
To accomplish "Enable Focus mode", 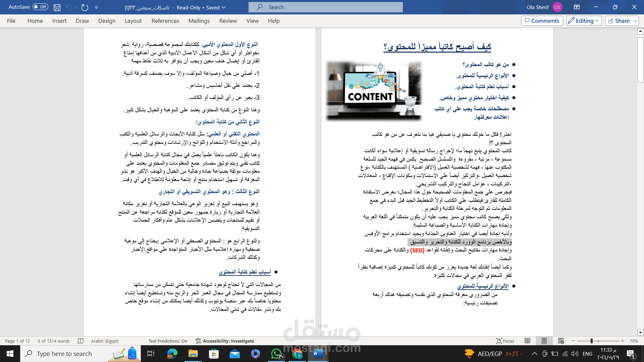I will (x=505, y=341).
